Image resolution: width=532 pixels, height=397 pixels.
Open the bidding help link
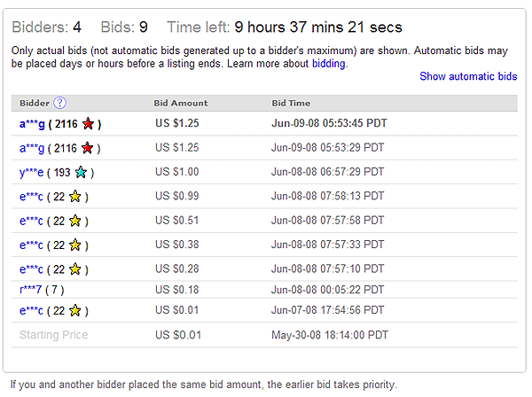328,64
